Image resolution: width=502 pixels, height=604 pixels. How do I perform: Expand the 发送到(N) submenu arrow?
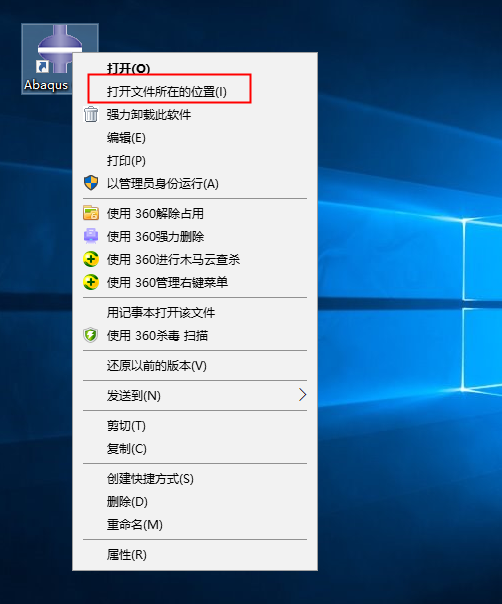tap(302, 395)
